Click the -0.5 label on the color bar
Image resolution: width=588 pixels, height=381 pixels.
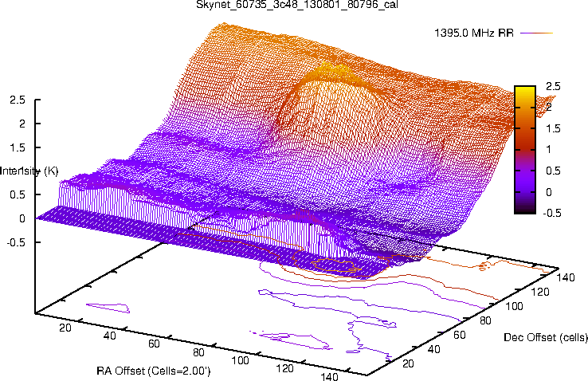(551, 213)
